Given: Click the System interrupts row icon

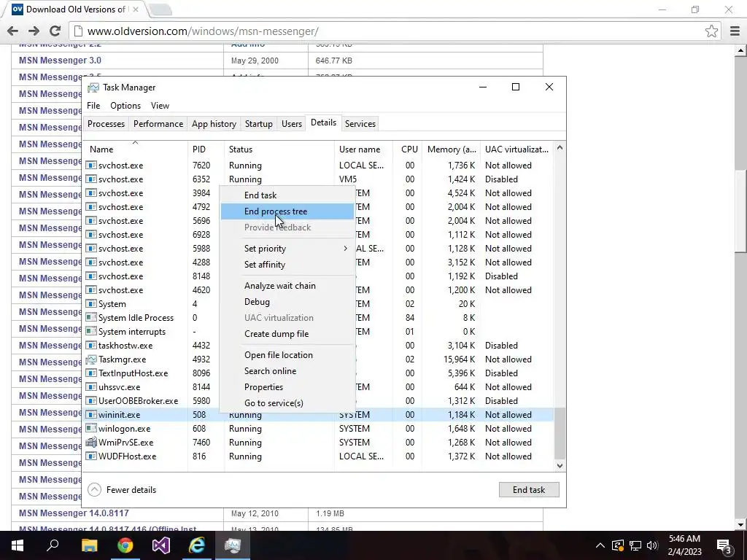Looking at the screenshot, I should (x=91, y=332).
